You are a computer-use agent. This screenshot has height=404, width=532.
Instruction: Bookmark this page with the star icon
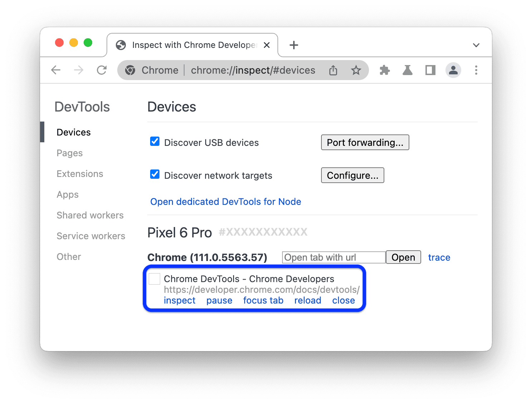(x=356, y=70)
